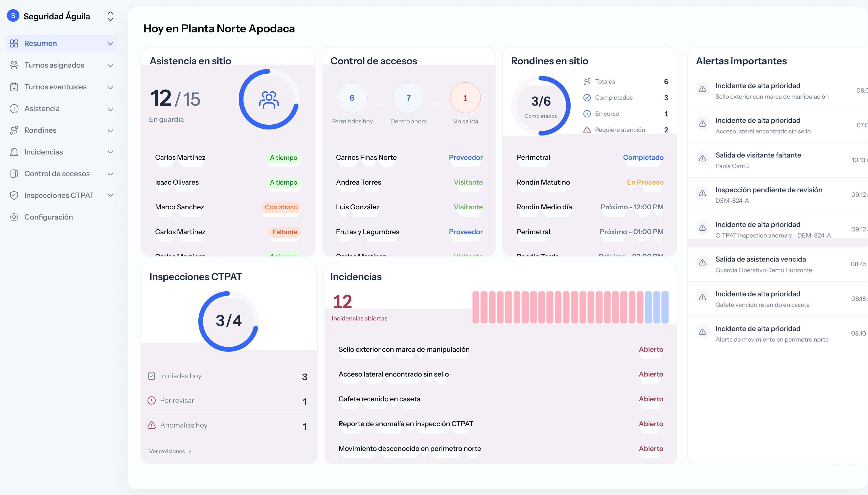This screenshot has width=868, height=495.
Task: Click alert icon beside Inspección pendiente de revisión
Action: tap(703, 193)
